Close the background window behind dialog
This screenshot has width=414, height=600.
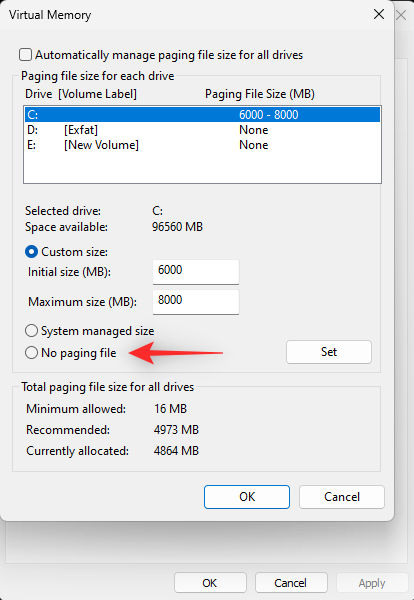tap(401, 15)
